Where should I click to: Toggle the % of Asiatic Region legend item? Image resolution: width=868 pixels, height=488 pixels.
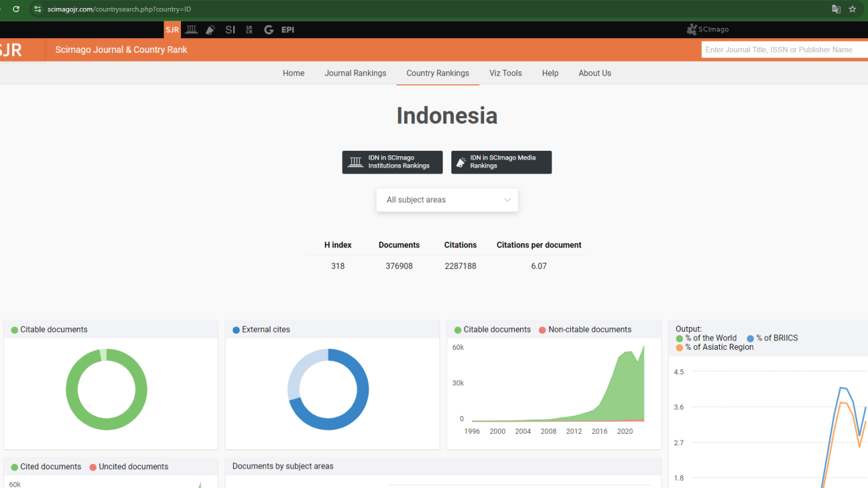(x=715, y=347)
